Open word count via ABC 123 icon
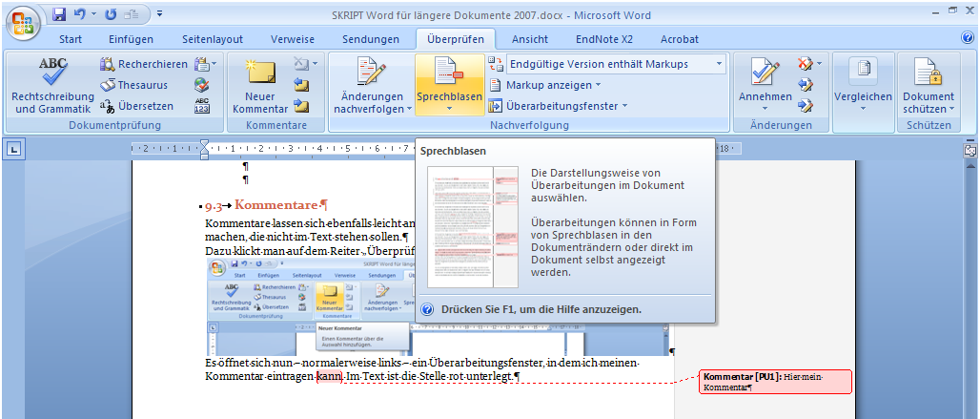The width and height of the screenshot is (980, 419). 202,106
